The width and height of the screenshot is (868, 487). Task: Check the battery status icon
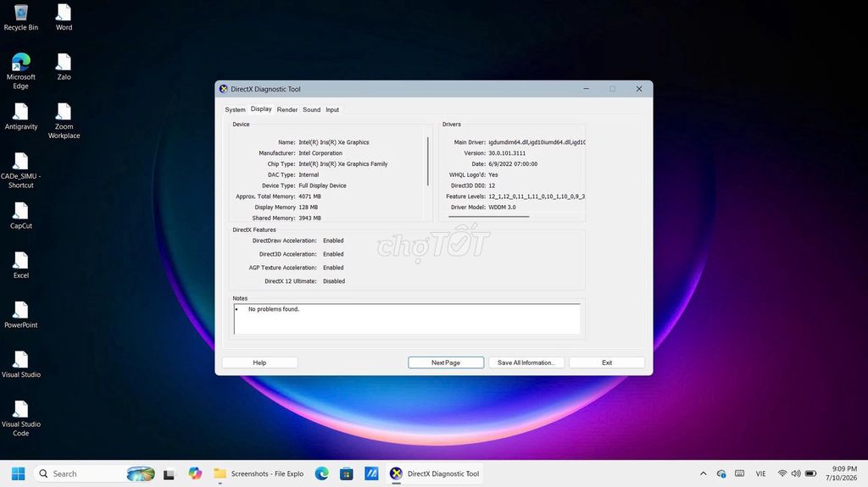click(811, 473)
